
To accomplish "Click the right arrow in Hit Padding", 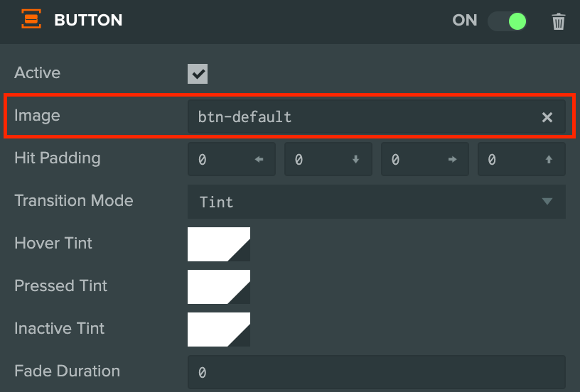I will point(452,159).
